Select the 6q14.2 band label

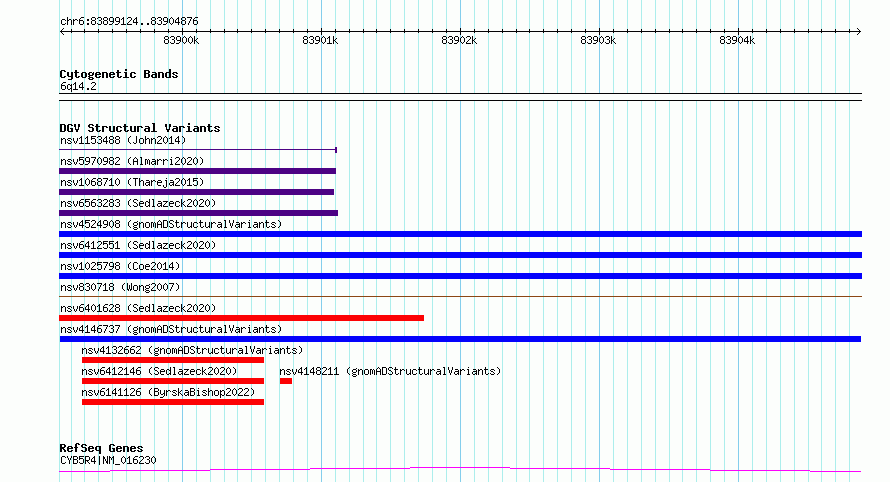(78, 86)
